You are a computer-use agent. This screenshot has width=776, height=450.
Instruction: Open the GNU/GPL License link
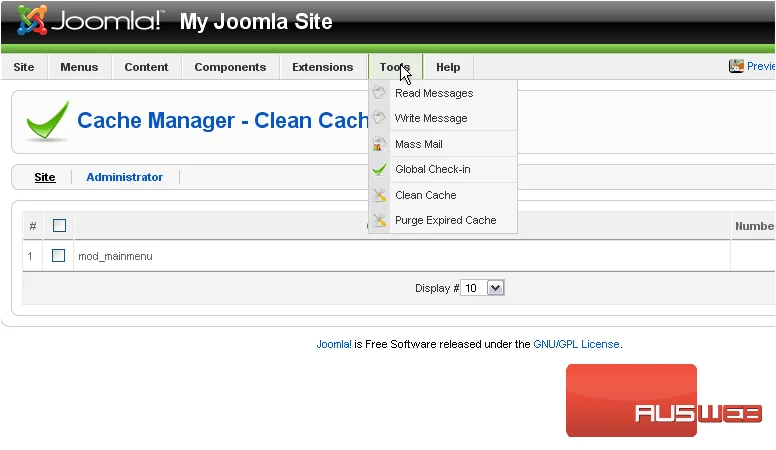point(576,344)
